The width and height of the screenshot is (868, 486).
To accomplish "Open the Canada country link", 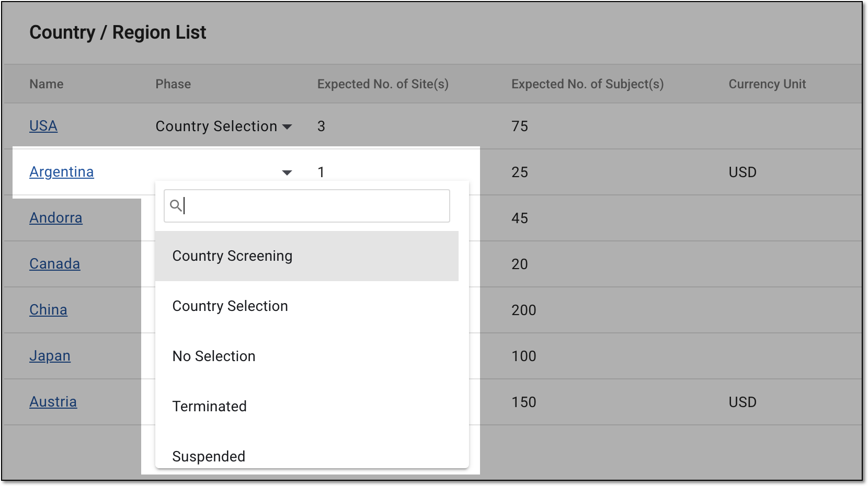I will (x=55, y=264).
